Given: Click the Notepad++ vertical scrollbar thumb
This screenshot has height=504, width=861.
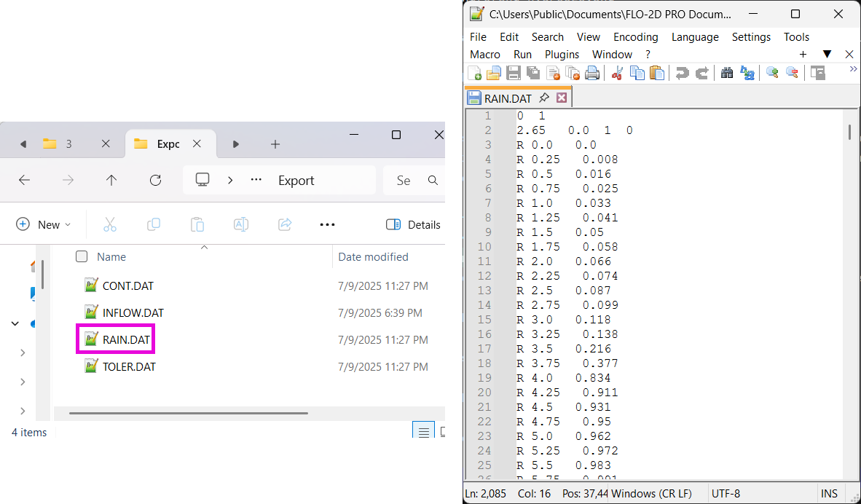Looking at the screenshot, I should pyautogui.click(x=849, y=133).
